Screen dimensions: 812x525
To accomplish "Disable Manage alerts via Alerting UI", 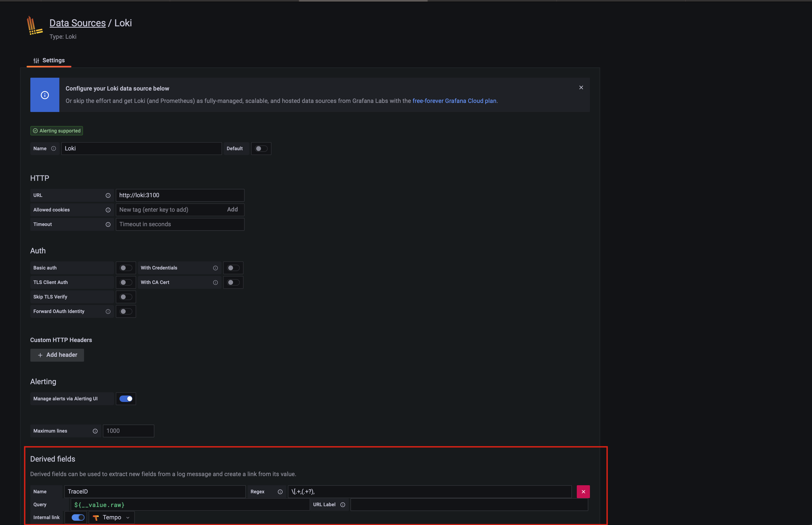I will [126, 398].
